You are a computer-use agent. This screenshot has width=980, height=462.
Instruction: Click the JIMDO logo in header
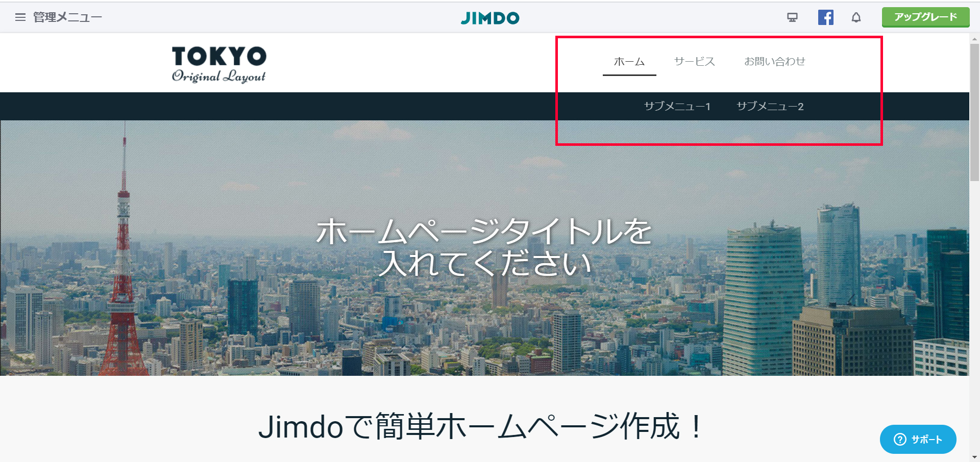pyautogui.click(x=490, y=18)
